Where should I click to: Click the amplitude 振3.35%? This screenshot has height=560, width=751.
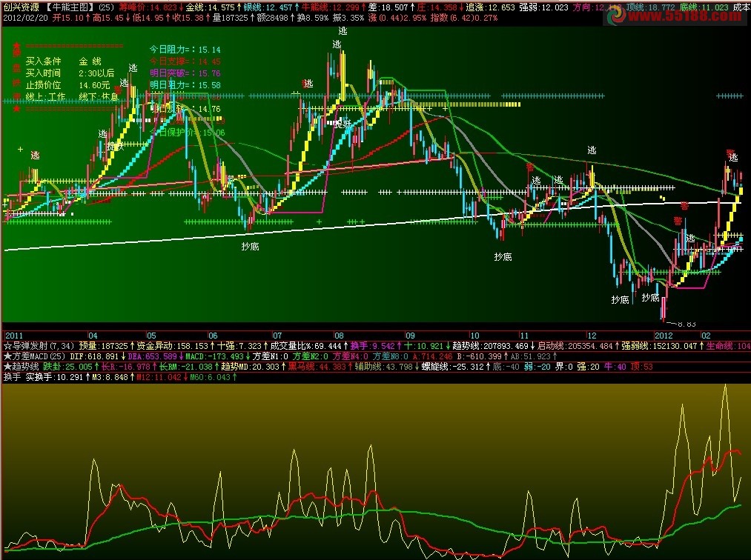pos(348,18)
